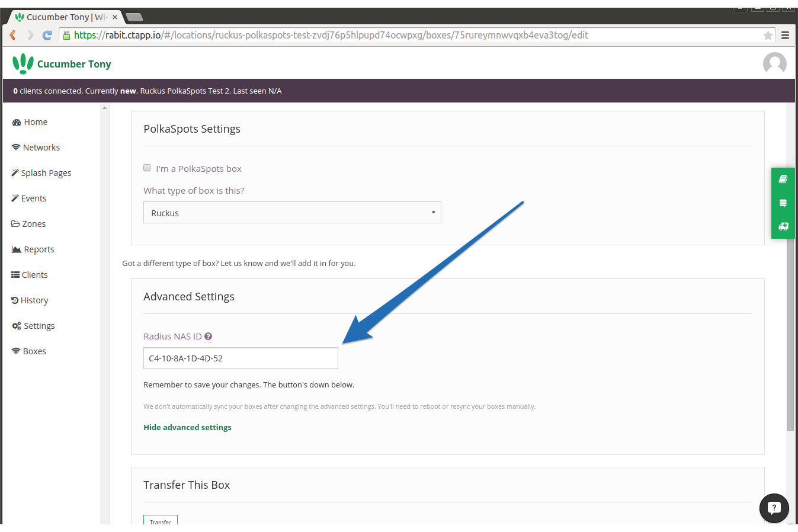Screen dimensions: 798x532
Task: Bookmark the page with the star icon
Action: [x=768, y=35]
